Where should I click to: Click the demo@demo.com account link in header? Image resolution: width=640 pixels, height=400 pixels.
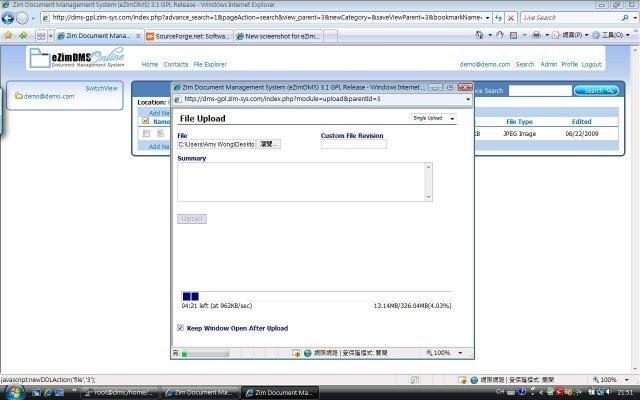tap(485, 64)
